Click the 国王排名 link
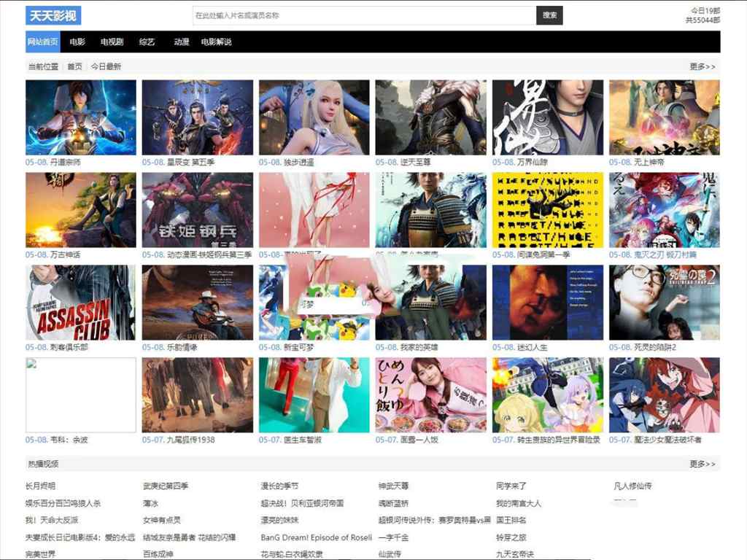This screenshot has height=560, width=747. pyautogui.click(x=511, y=520)
